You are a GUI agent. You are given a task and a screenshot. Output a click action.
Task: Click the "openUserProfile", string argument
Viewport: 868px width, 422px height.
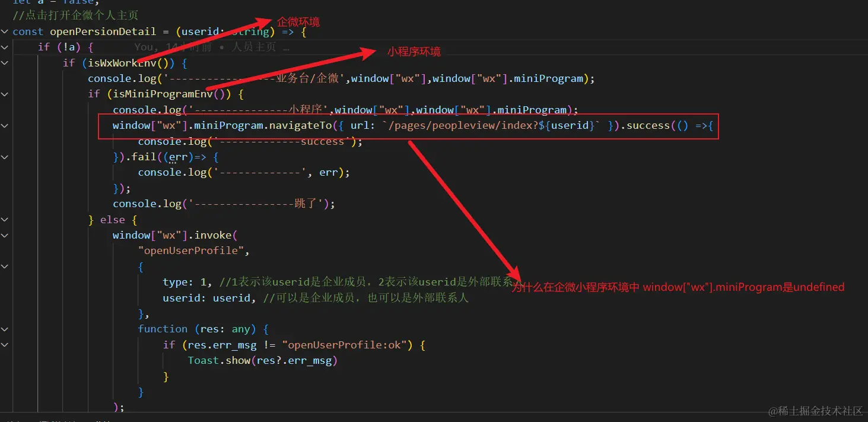(x=194, y=250)
